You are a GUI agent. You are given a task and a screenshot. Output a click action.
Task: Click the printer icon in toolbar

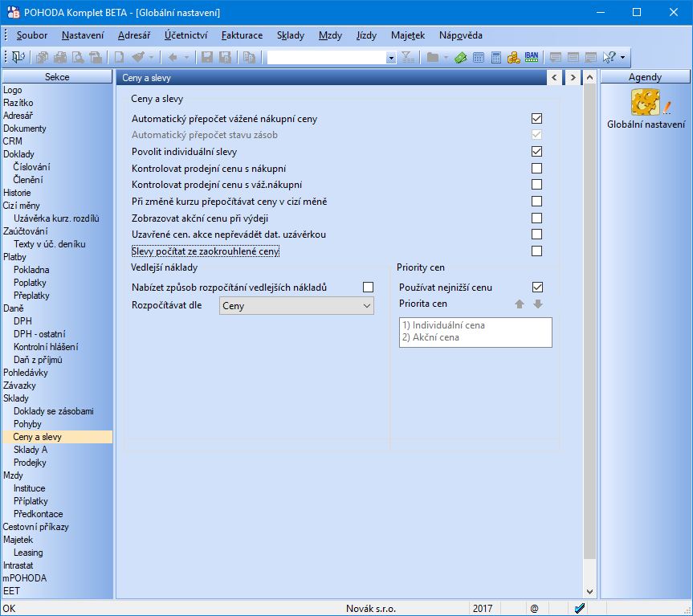point(60,58)
